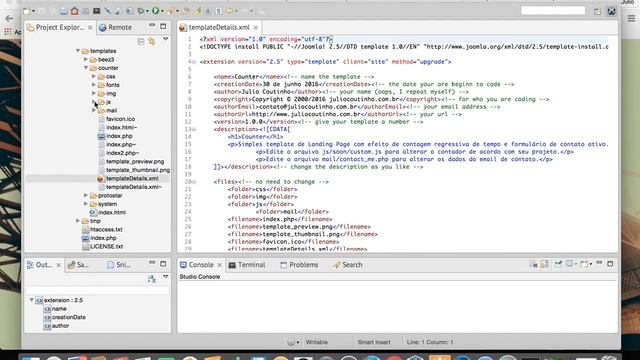Open the Run button dropdown arrow
The width and height of the screenshot is (640, 360).
(x=162, y=11)
